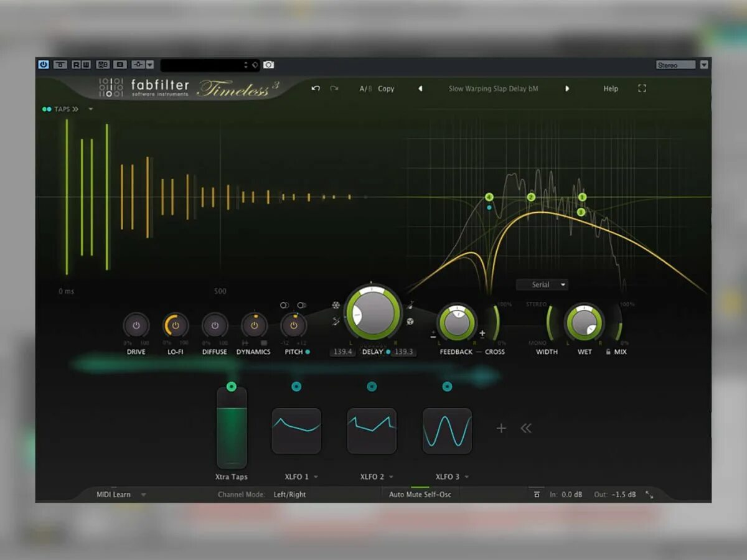Image resolution: width=747 pixels, height=560 pixels.
Task: Open the XLFO 1 dropdown menu
Action: [316, 477]
